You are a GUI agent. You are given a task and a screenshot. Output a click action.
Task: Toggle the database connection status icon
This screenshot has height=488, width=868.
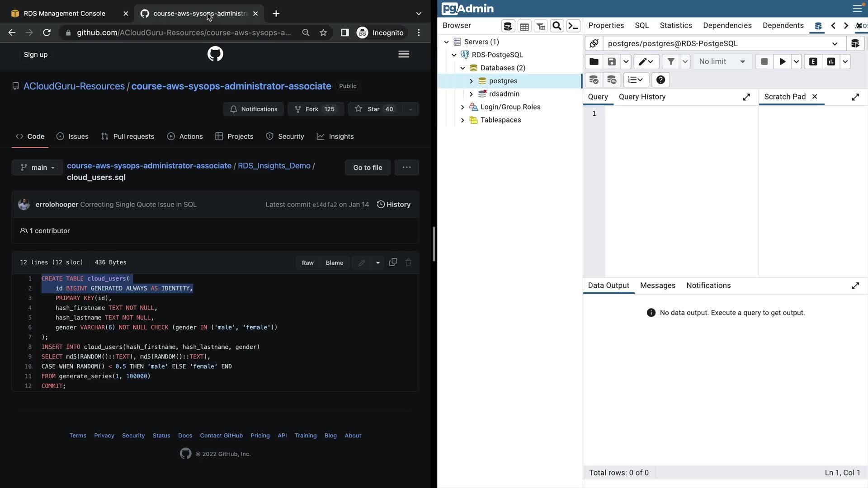[x=594, y=43]
